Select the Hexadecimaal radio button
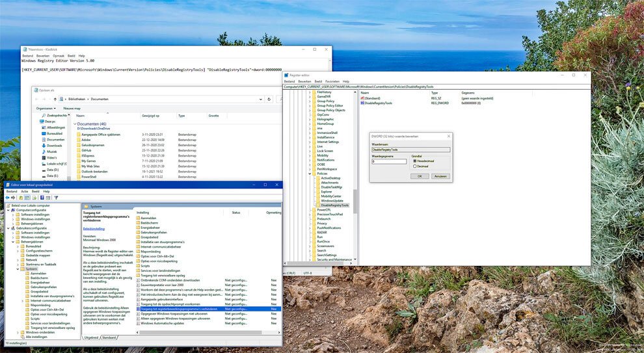 [415, 161]
